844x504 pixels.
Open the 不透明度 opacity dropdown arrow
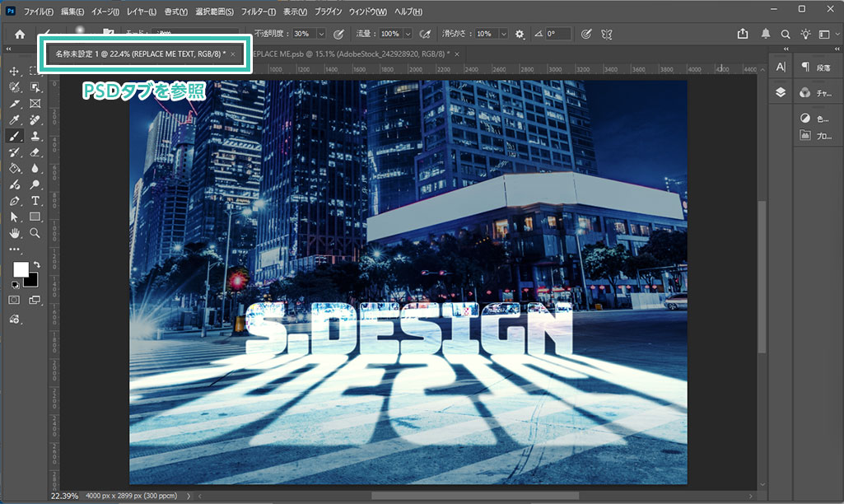(x=320, y=34)
